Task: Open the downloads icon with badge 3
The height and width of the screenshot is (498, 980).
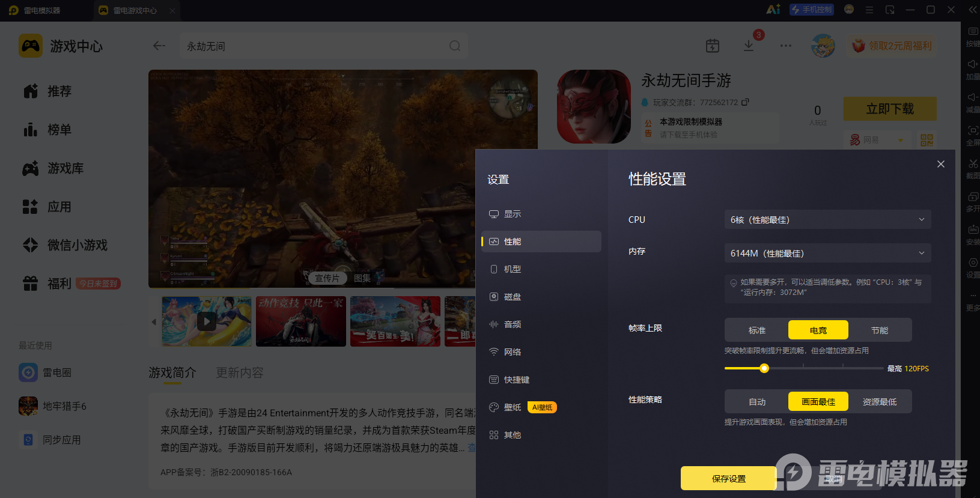Action: (749, 46)
